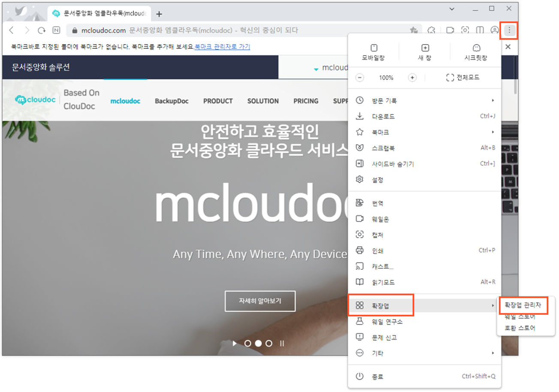
Task: Open 스크랩북 from the menu
Action: click(x=424, y=148)
